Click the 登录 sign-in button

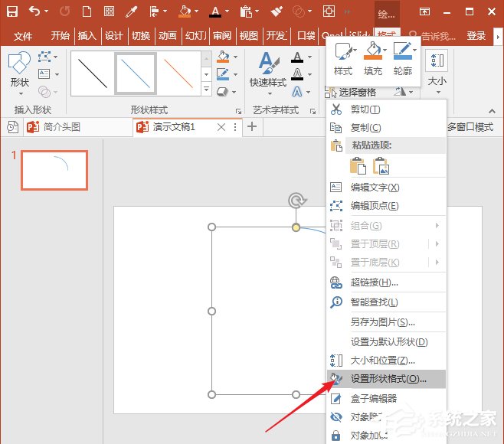click(x=476, y=36)
